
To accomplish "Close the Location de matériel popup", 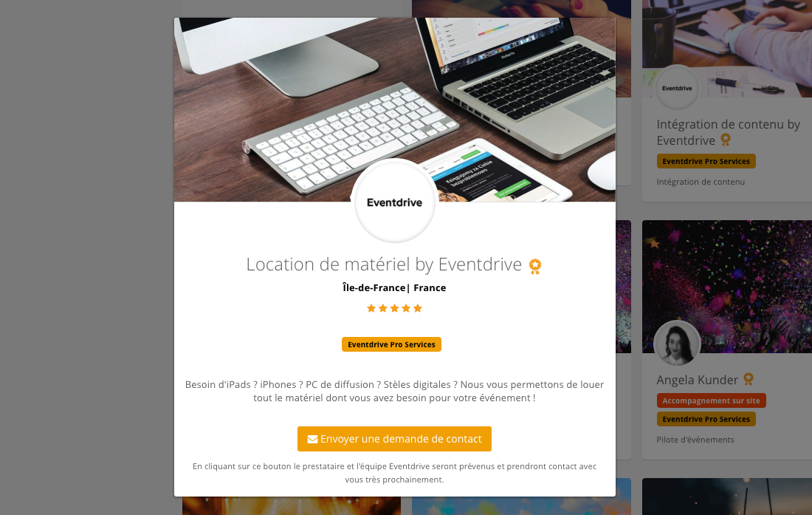I will (x=599, y=35).
